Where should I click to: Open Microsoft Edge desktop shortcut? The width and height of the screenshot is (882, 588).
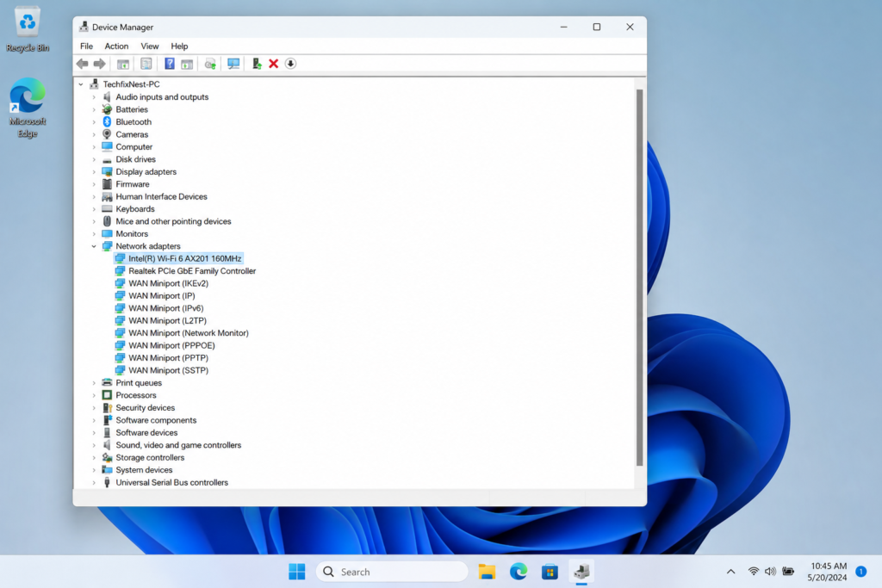pyautogui.click(x=27, y=108)
